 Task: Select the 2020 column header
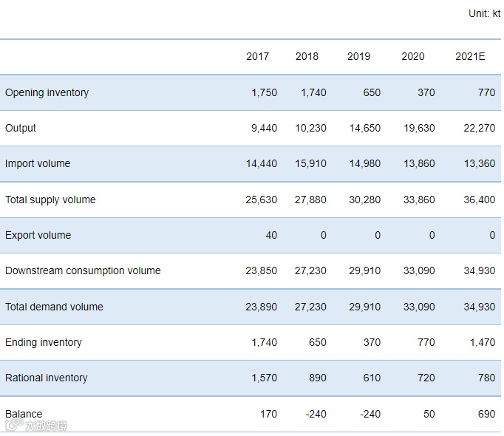(413, 56)
